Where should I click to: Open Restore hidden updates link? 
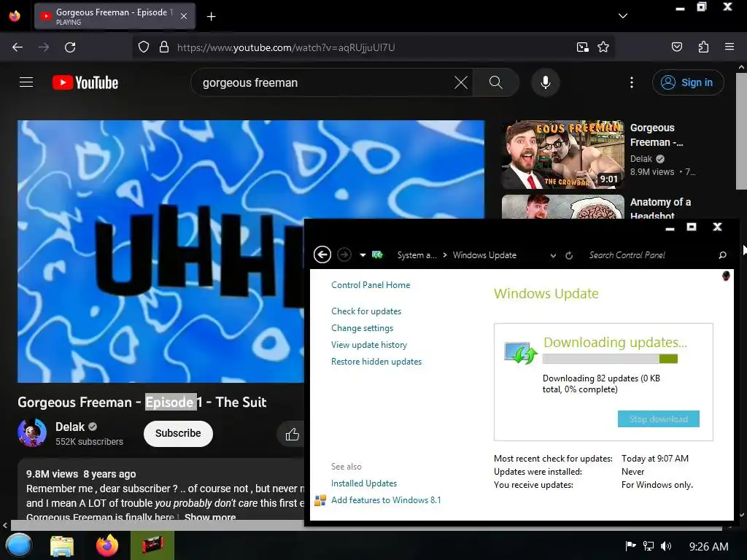(376, 362)
